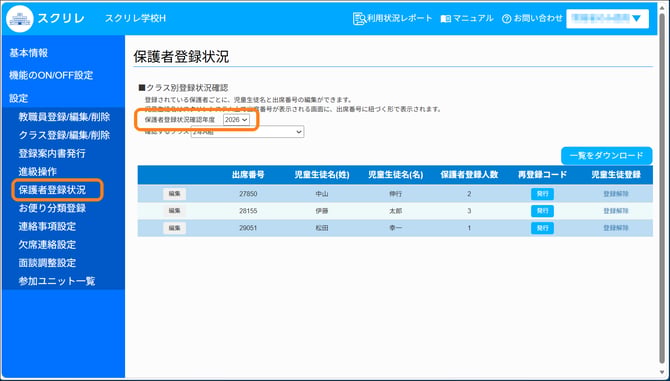Click 登録解除 for student 松田
This screenshot has height=381, width=670.
point(616,228)
